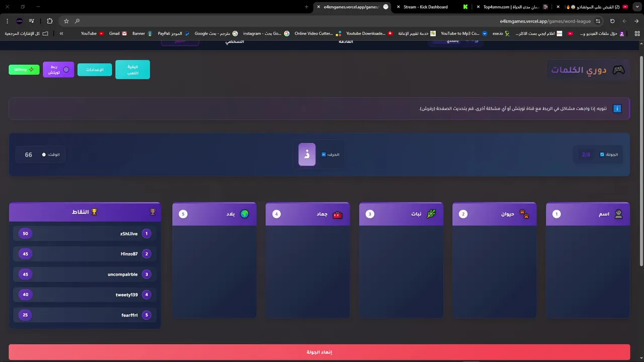Click the rank 1 badge next to zShLlive
The width and height of the screenshot is (644, 362).
(147, 234)
